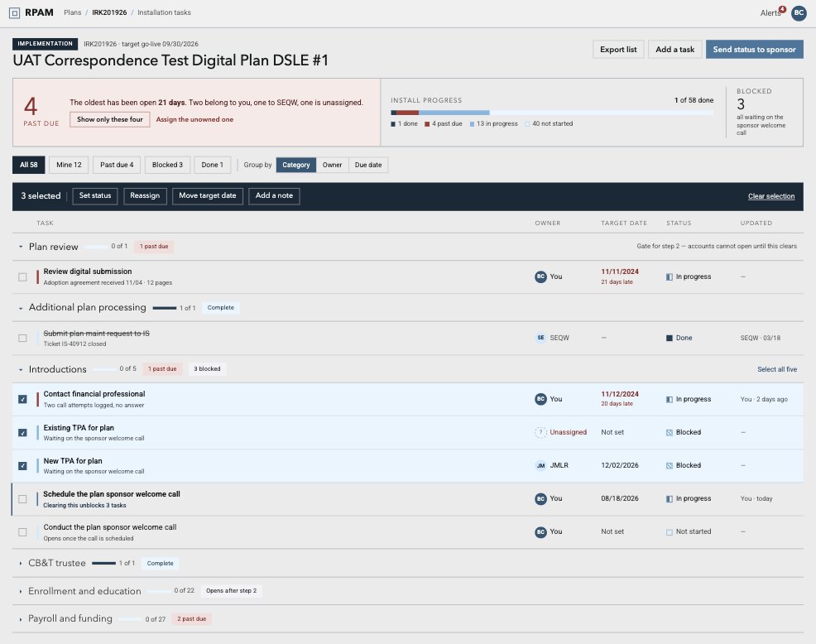Click the 3 blocked badge in Introductions

click(x=207, y=368)
